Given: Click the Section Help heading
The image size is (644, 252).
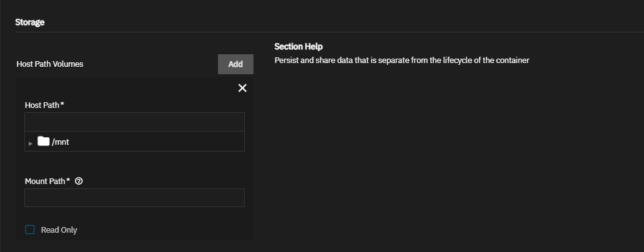Looking at the screenshot, I should pyautogui.click(x=299, y=47).
